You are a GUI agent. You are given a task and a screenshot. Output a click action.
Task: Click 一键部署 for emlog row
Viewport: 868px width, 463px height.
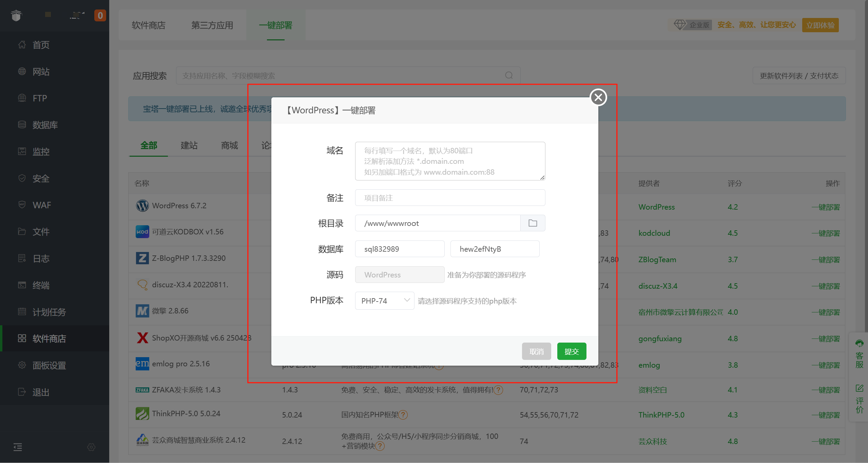pyautogui.click(x=826, y=365)
